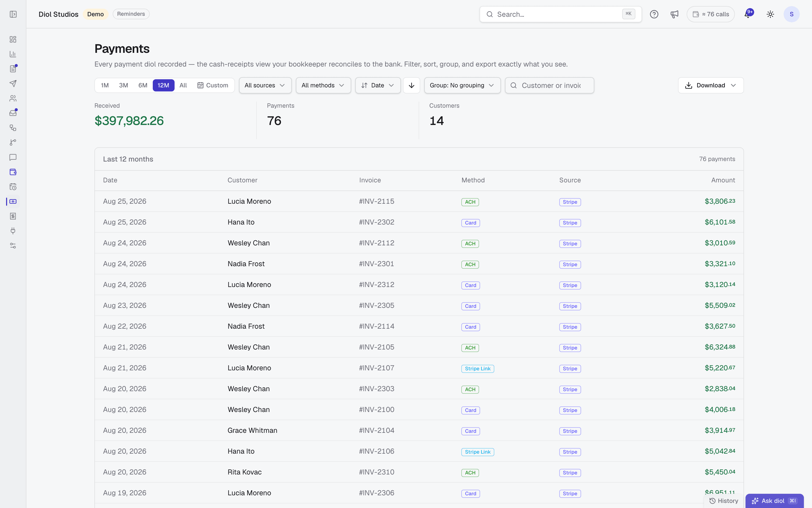Click the Amount column header
Screen dimensions: 812x508
click(723, 180)
